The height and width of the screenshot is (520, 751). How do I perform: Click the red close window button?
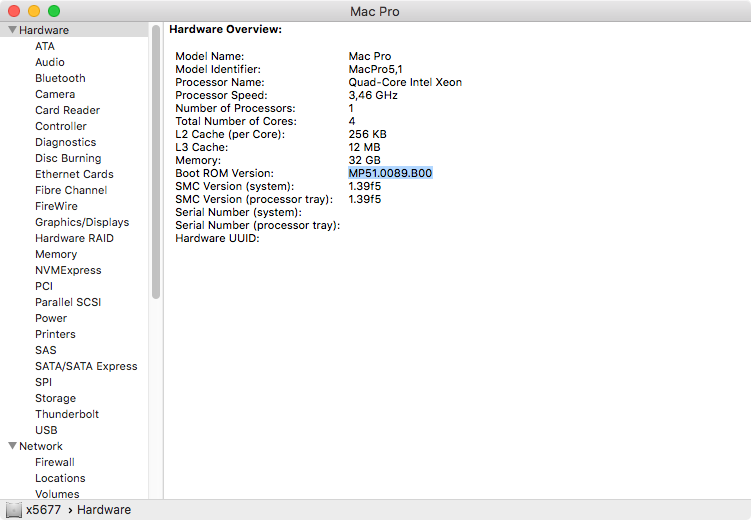(14, 11)
